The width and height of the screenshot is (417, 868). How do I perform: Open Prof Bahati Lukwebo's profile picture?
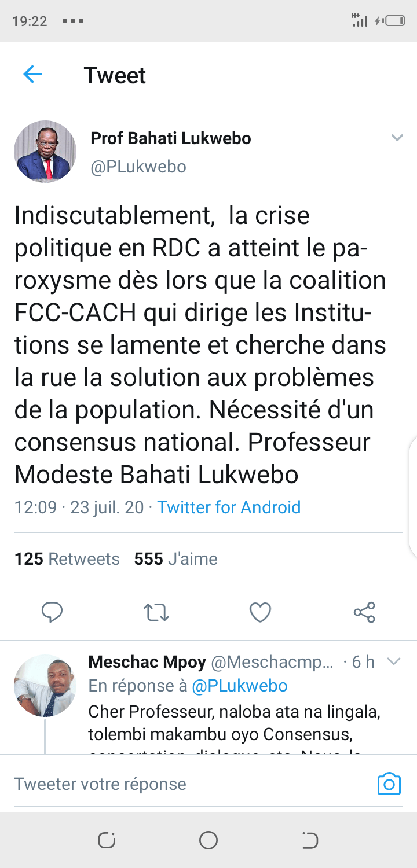tap(45, 152)
